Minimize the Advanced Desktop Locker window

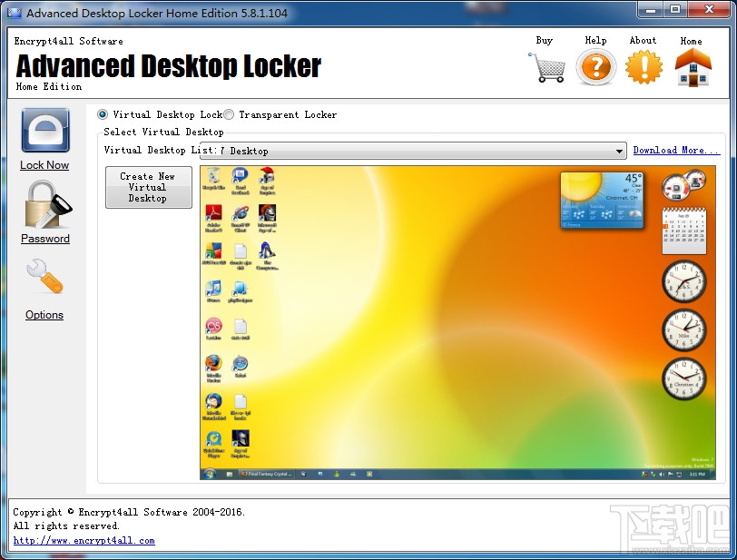[651, 9]
